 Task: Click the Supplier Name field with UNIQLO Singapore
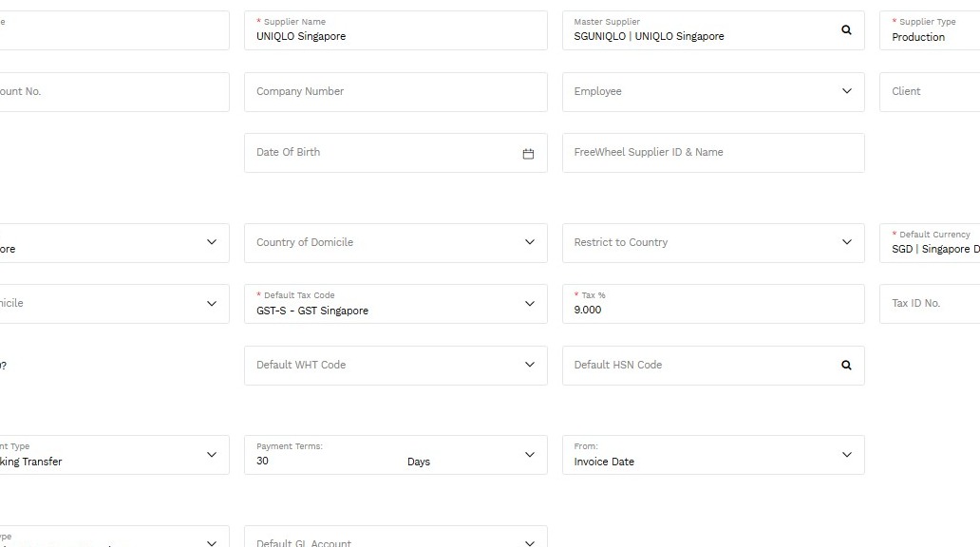pyautogui.click(x=396, y=30)
